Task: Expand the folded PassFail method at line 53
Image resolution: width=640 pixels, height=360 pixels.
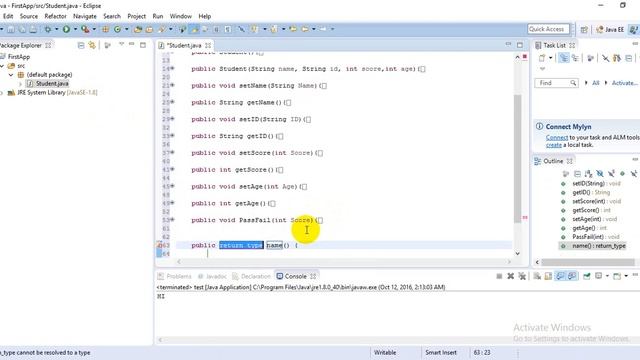Action: pyautogui.click(x=173, y=220)
